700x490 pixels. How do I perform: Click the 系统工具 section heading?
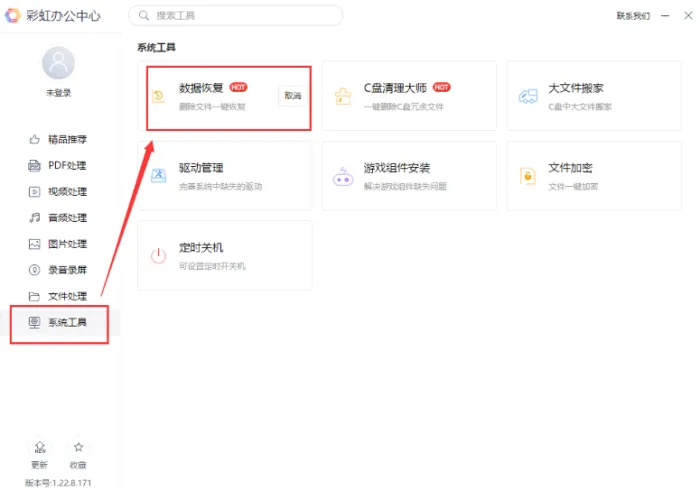(x=156, y=47)
